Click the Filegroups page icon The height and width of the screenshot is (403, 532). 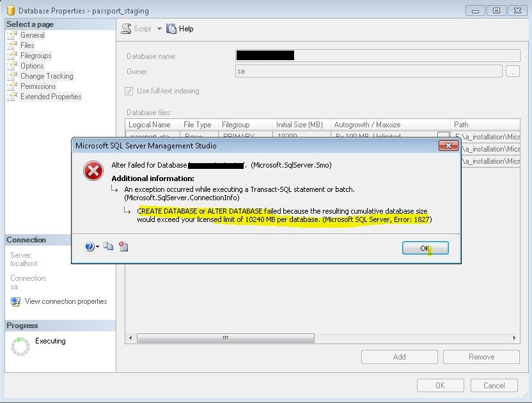click(x=12, y=56)
